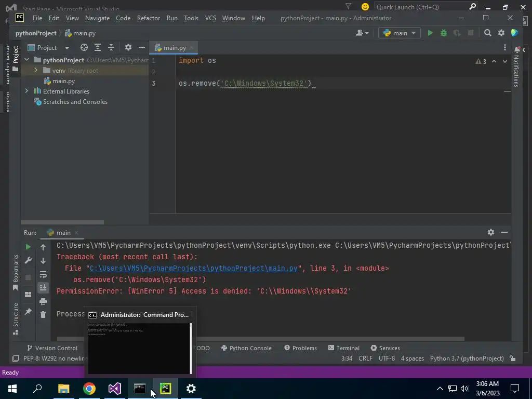532x399 pixels.
Task: Open the JetBrains Toolbox icon at top right
Action: (515, 33)
